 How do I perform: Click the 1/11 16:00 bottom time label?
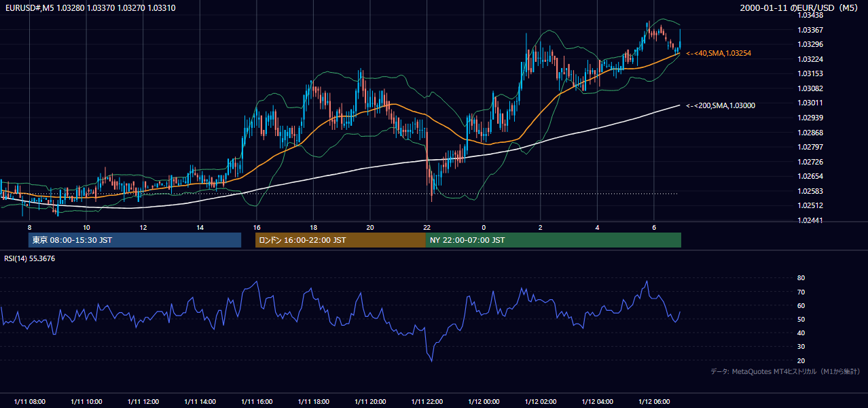[x=256, y=401]
